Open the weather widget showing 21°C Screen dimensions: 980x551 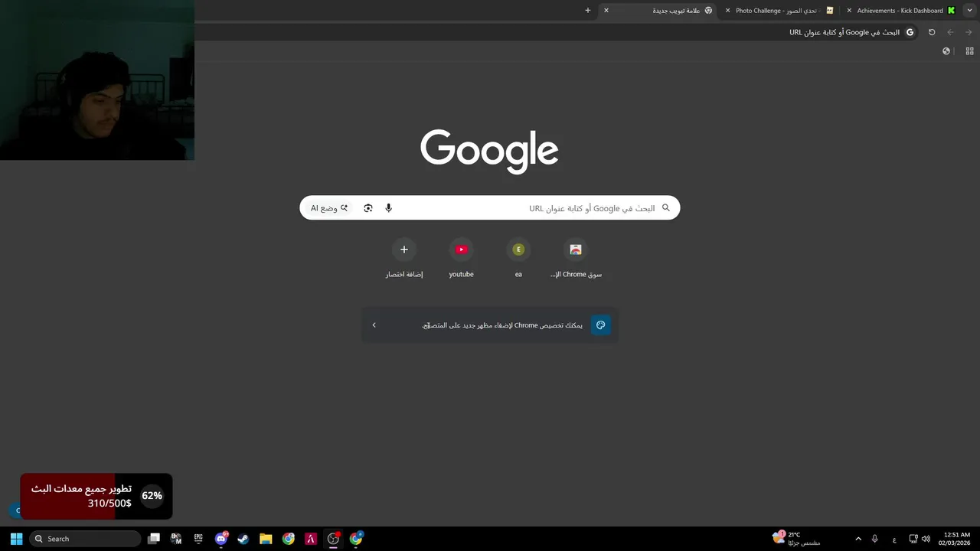[796, 539]
